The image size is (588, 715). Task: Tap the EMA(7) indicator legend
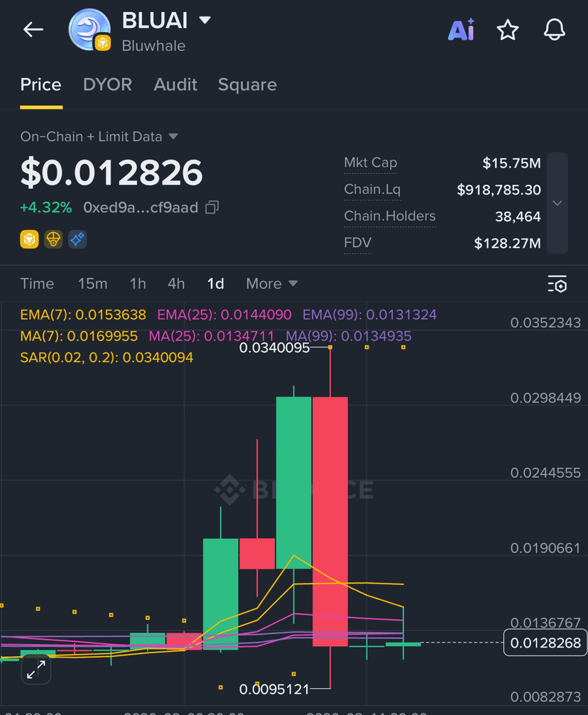83,315
